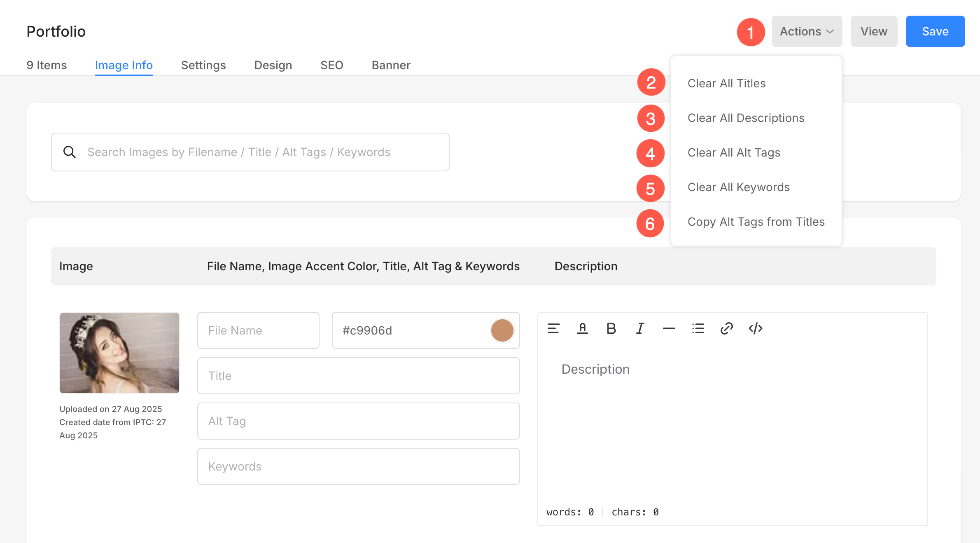Click the tan accent color swatch

click(502, 330)
